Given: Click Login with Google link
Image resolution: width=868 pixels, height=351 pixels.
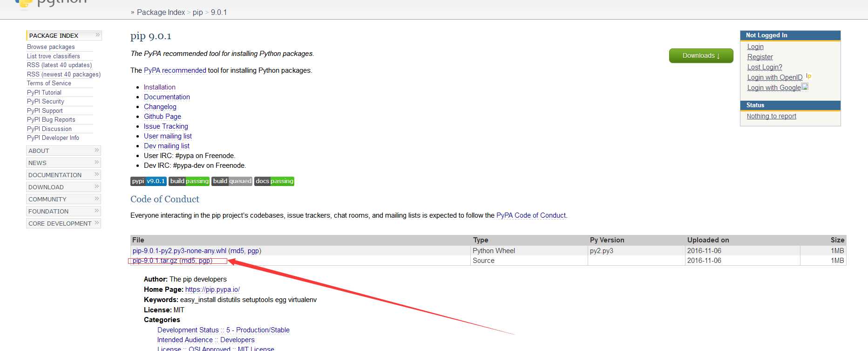Looking at the screenshot, I should [774, 88].
